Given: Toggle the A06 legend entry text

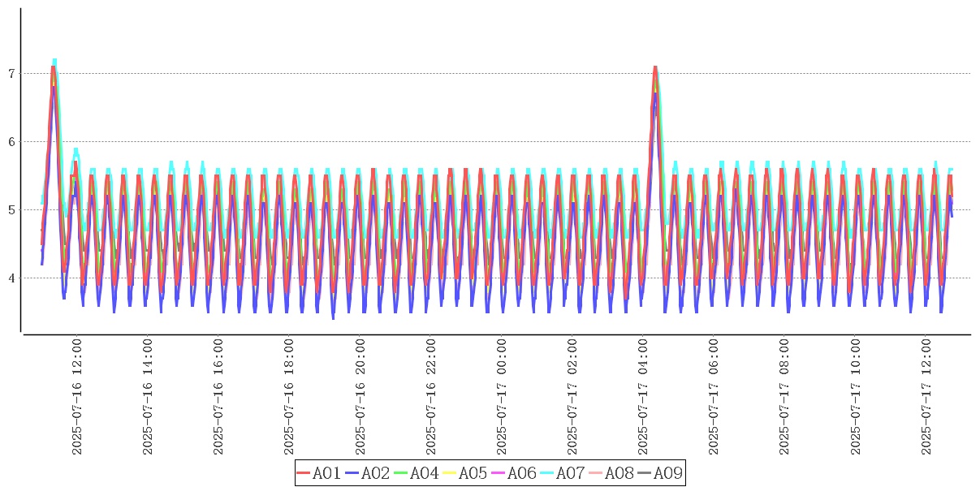Looking at the screenshot, I should click(521, 473).
